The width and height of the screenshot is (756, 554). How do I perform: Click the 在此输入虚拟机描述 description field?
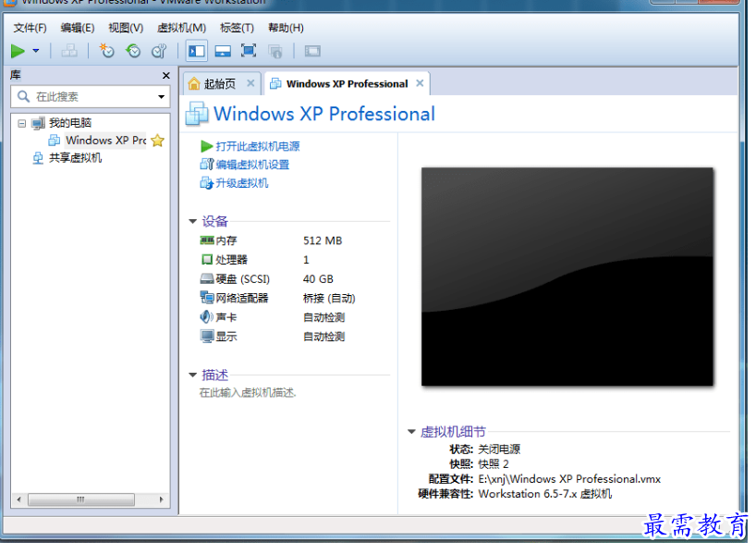click(x=248, y=393)
